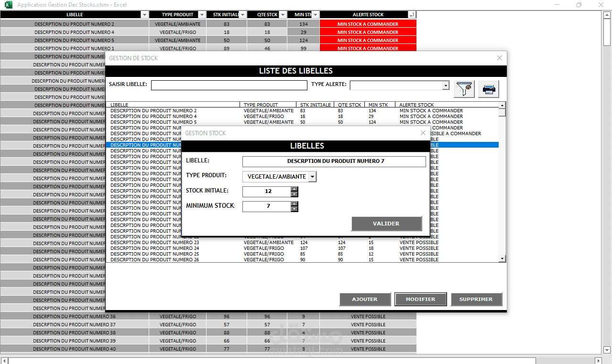Click list box scrollbar down arrow
Image resolution: width=612 pixels, height=364 pixels.
pyautogui.click(x=502, y=259)
